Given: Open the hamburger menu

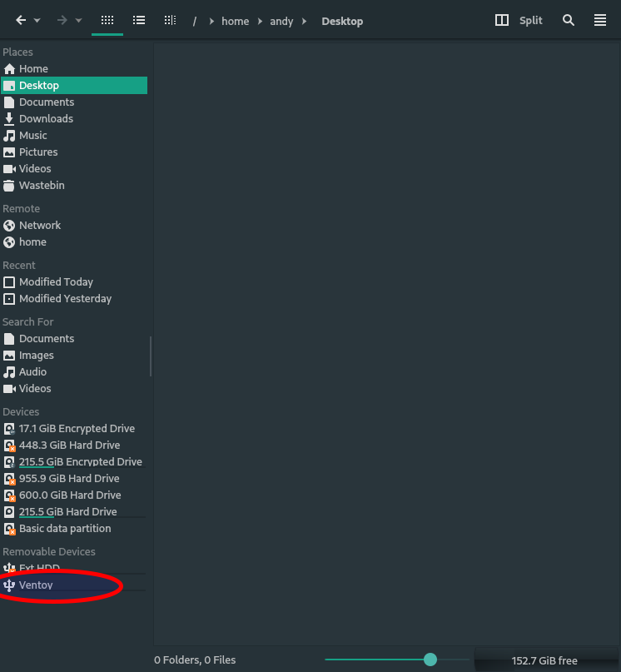Looking at the screenshot, I should 600,20.
